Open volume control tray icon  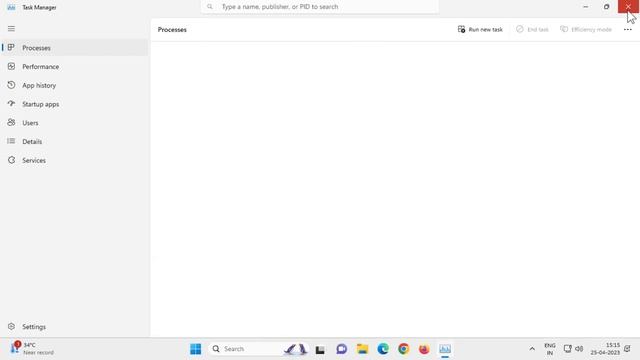pos(579,349)
